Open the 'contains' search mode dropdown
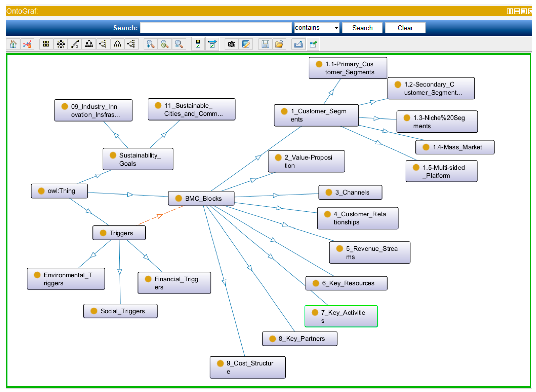 [x=316, y=28]
